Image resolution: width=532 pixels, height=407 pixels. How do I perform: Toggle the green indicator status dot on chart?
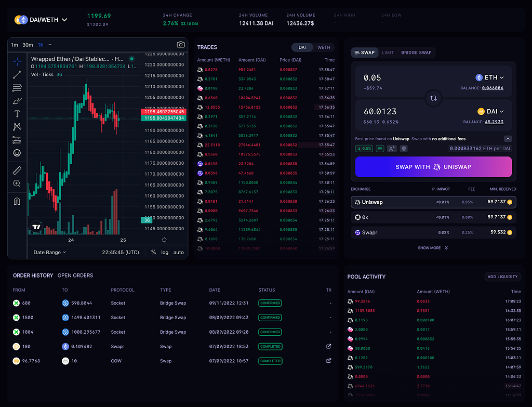[x=131, y=59]
